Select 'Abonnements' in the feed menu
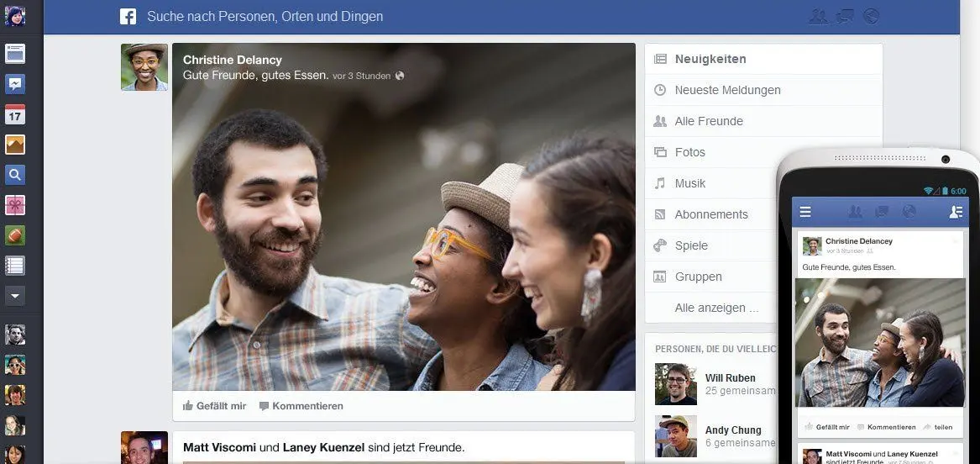The height and width of the screenshot is (464, 980). [711, 214]
